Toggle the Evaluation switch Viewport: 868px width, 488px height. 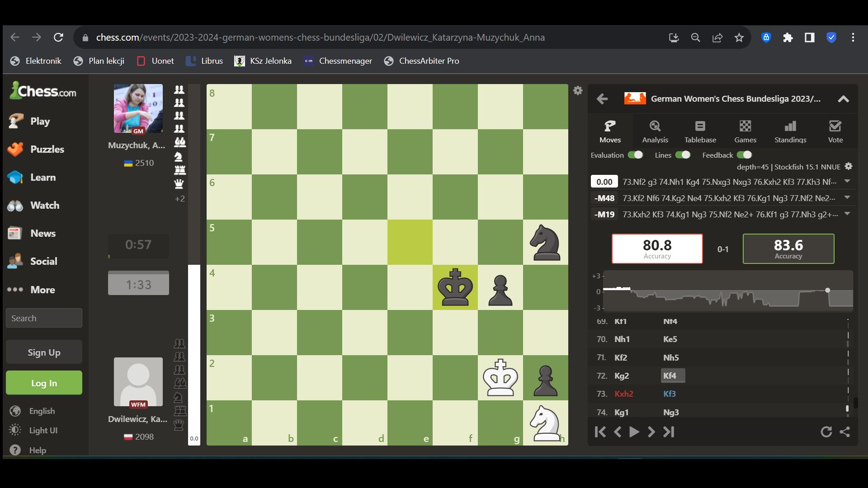pyautogui.click(x=635, y=155)
